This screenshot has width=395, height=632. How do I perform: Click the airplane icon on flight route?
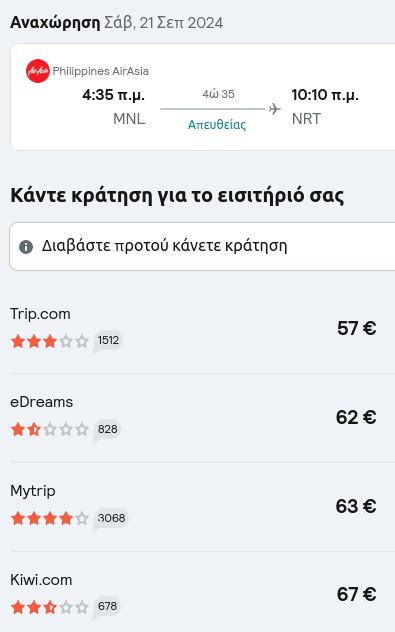tap(274, 109)
